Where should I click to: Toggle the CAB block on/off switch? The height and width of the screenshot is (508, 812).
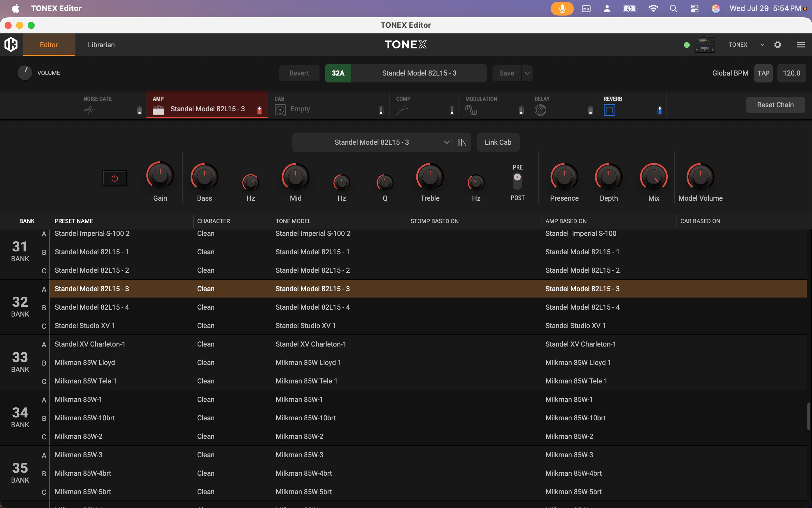[x=381, y=110]
